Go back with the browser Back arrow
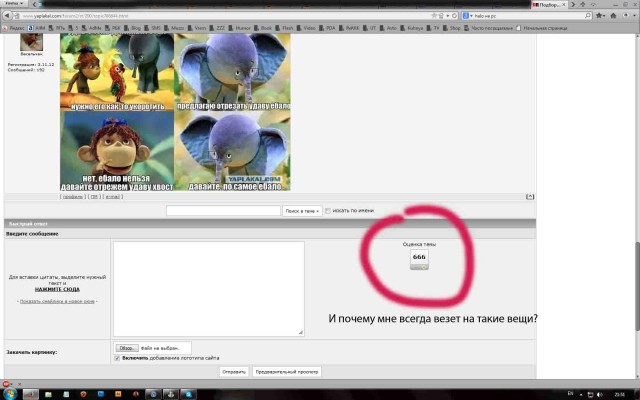 [7, 16]
